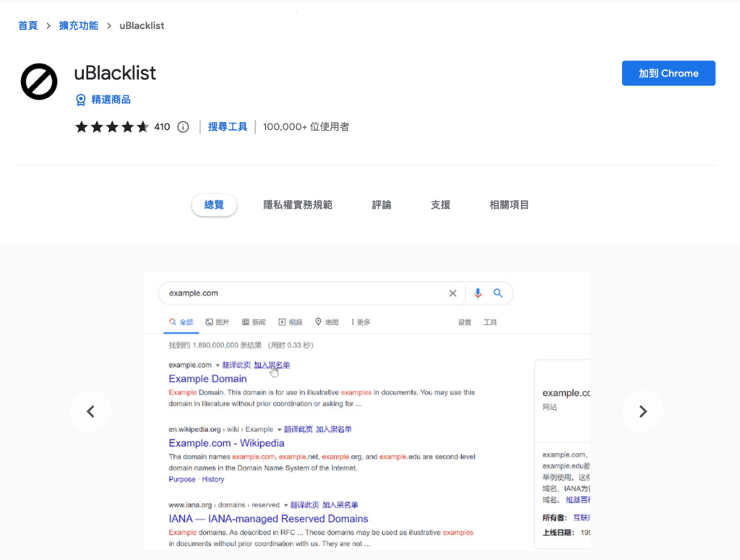Click the uBlacklist prohibition logo icon

click(39, 82)
